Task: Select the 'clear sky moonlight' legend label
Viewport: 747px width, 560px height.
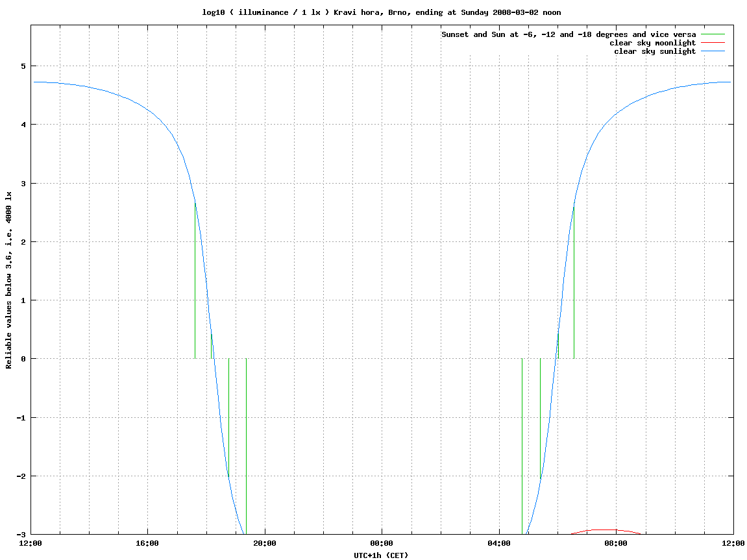Action: click(653, 43)
